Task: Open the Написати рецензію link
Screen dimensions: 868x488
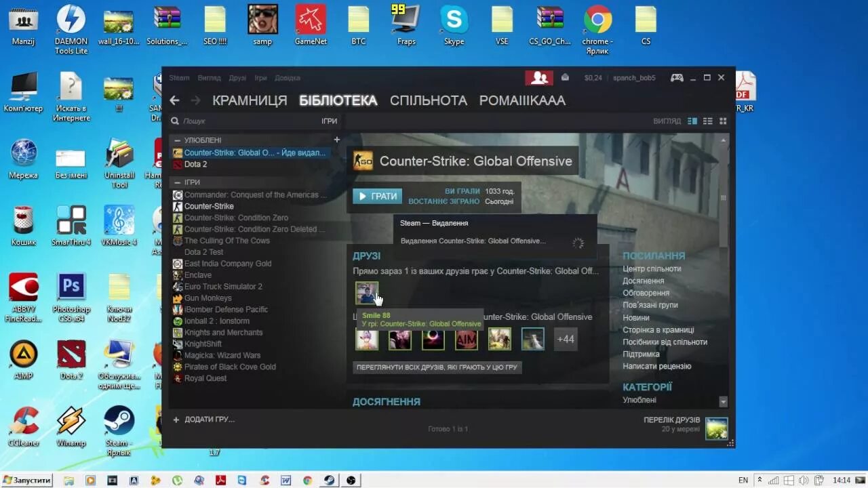Action: 657,366
